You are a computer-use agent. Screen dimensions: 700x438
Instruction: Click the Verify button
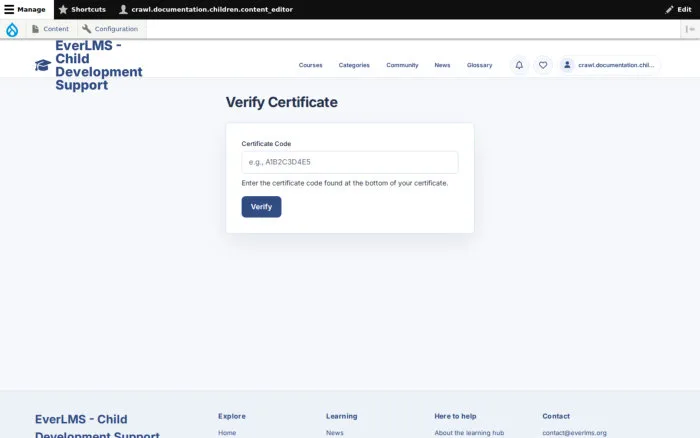coord(261,207)
